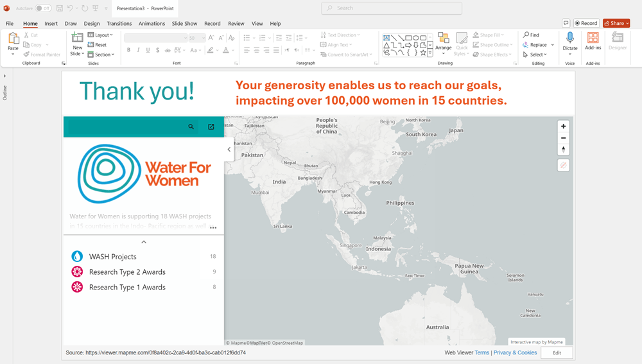Open map in new window icon
The width and height of the screenshot is (642, 364).
pos(211,127)
